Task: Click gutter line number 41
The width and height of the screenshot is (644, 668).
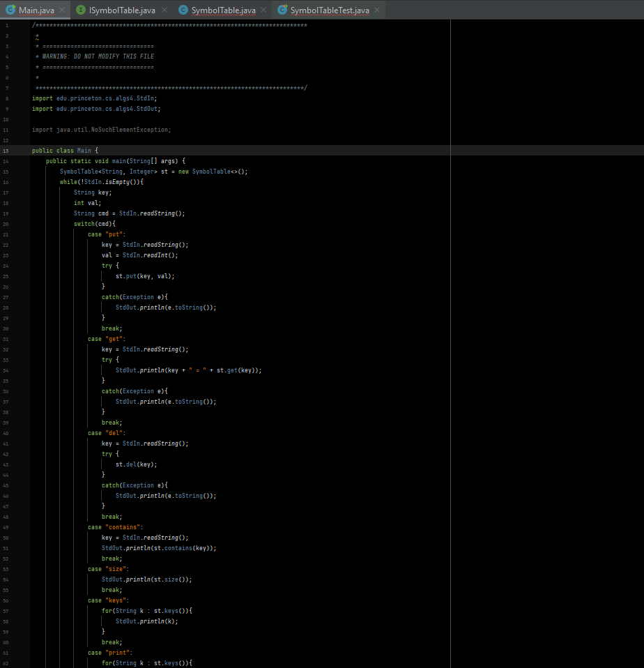Action: (x=6, y=443)
